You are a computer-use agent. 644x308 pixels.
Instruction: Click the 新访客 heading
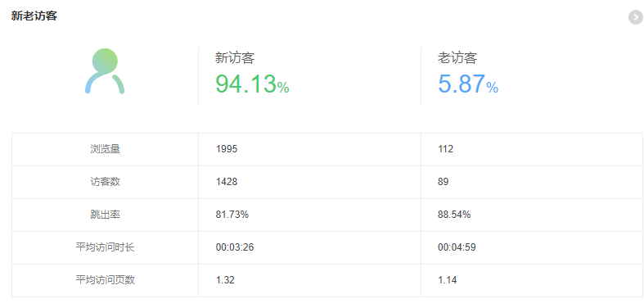(x=235, y=58)
